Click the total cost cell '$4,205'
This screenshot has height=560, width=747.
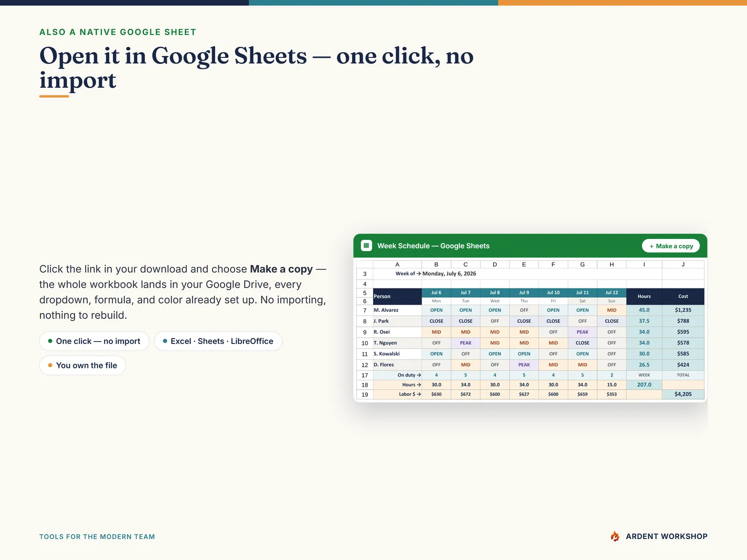pos(683,394)
